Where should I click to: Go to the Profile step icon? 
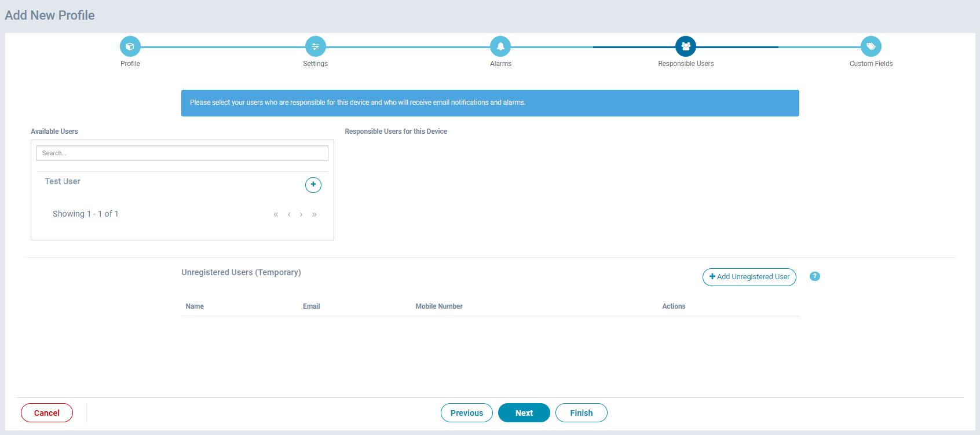[130, 46]
